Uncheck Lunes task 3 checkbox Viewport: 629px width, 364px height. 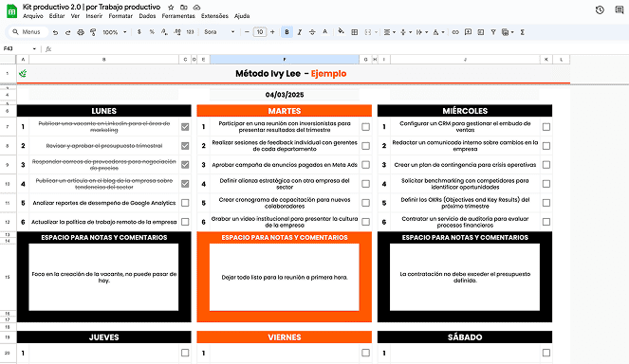click(x=185, y=165)
